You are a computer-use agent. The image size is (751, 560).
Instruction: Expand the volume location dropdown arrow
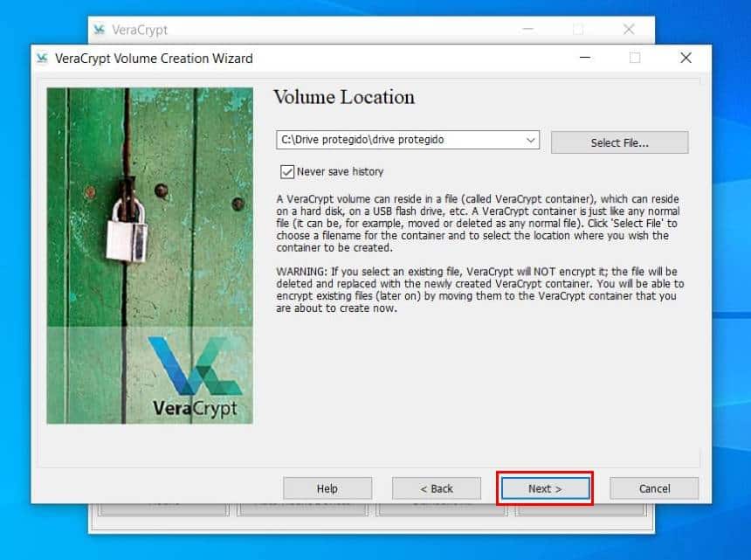(530, 140)
